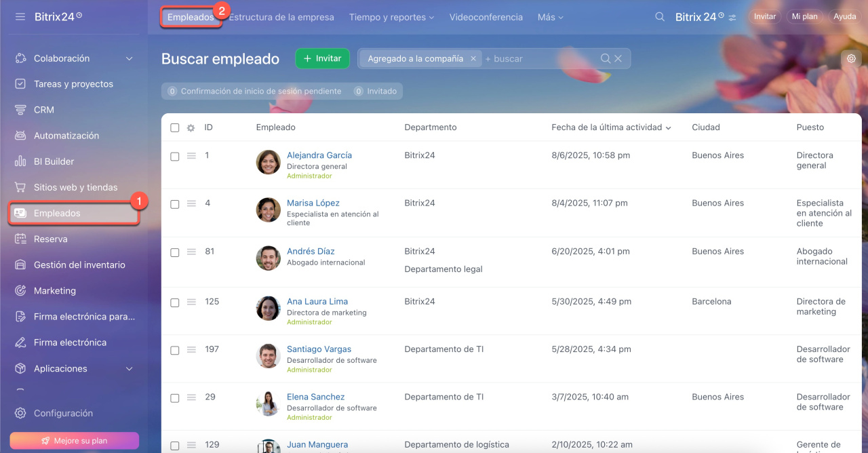Open the Videoconferencia tab
This screenshot has height=453, width=868.
click(x=486, y=17)
